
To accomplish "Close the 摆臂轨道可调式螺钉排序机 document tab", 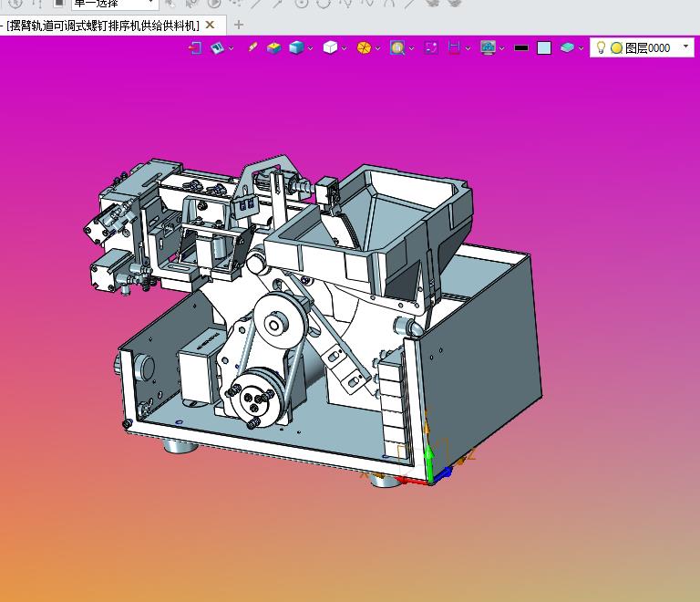I will click(x=210, y=25).
